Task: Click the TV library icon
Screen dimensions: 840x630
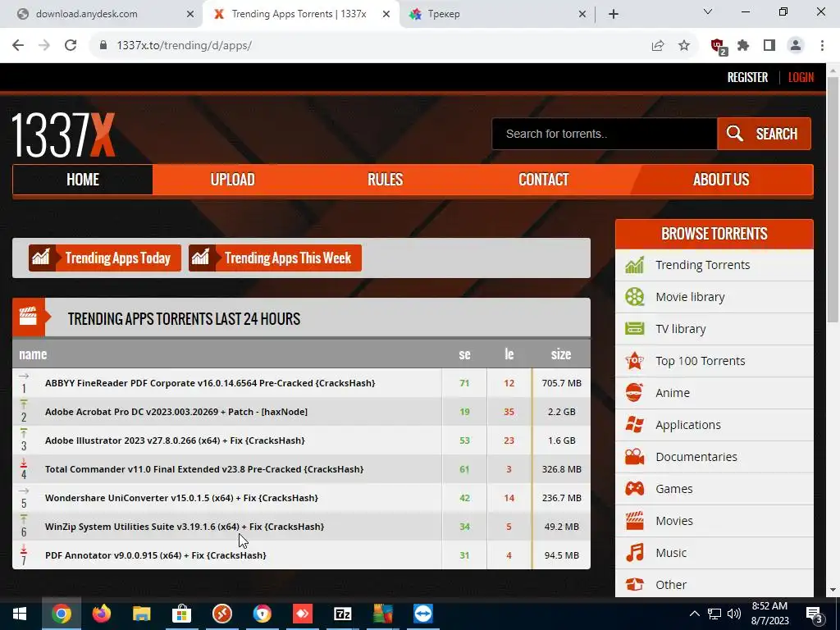Action: tap(634, 328)
